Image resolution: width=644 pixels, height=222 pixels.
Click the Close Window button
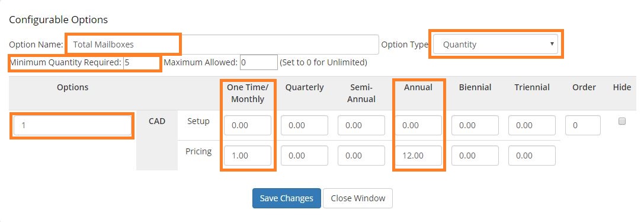tap(358, 198)
